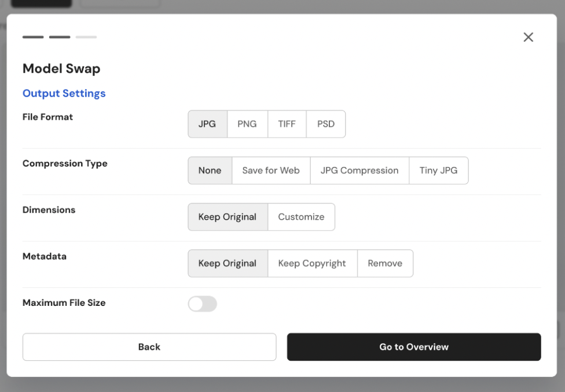Choose Save for Web compression
Viewport: 565px width, 392px height.
click(x=271, y=170)
